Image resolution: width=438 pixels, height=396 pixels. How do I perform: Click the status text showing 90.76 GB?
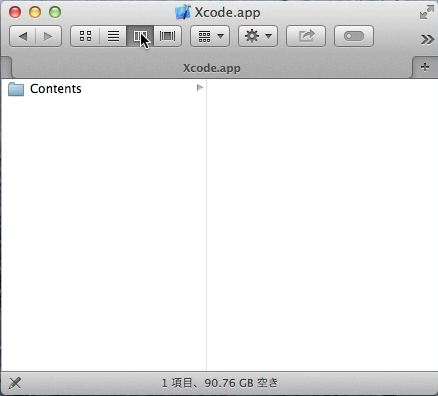click(220, 383)
